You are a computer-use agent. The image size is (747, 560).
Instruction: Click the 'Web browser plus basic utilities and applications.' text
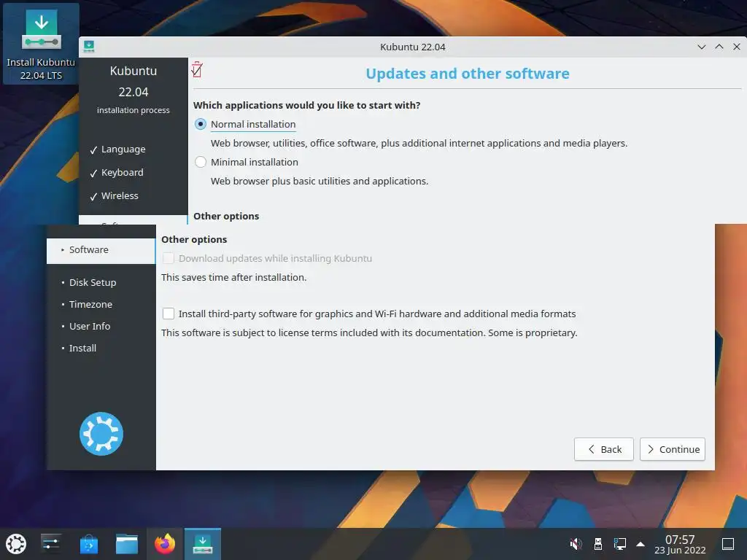point(320,181)
